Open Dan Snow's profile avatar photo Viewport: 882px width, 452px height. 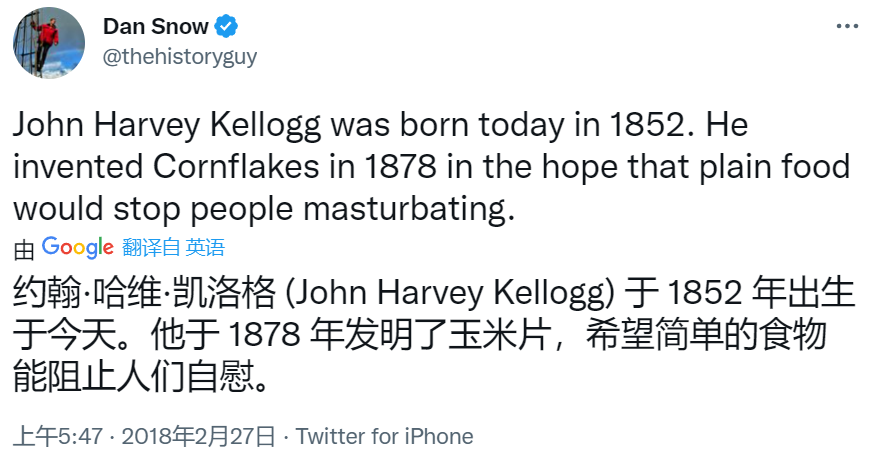click(x=49, y=43)
